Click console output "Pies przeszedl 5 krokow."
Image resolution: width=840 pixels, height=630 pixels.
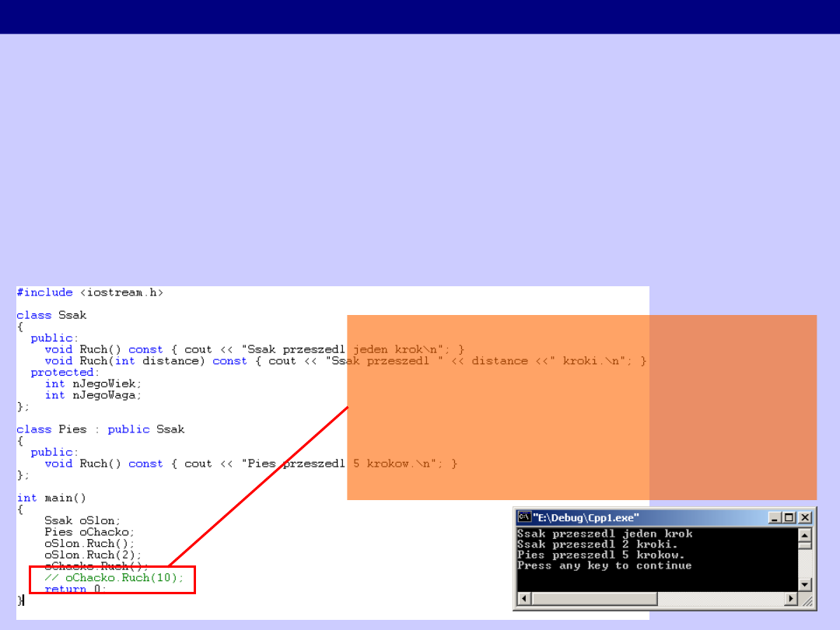[601, 555]
